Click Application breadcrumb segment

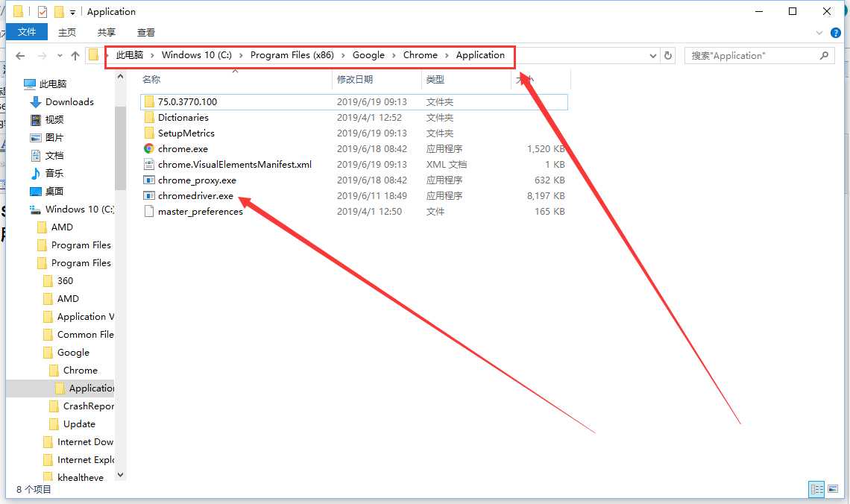(x=479, y=54)
